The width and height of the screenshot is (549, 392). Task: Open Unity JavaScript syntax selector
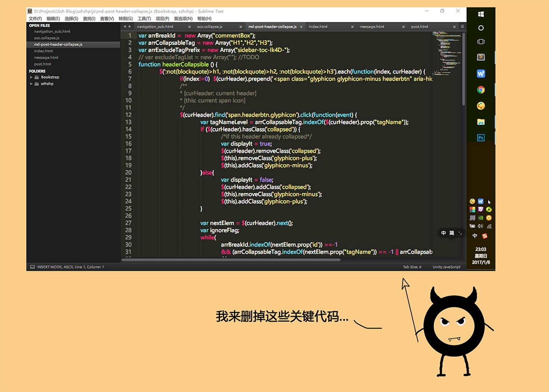tap(447, 267)
